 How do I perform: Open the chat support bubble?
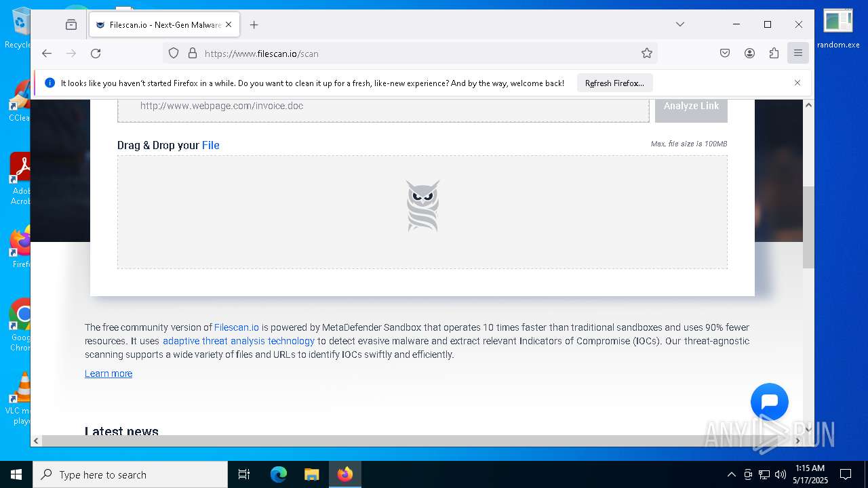click(x=770, y=402)
